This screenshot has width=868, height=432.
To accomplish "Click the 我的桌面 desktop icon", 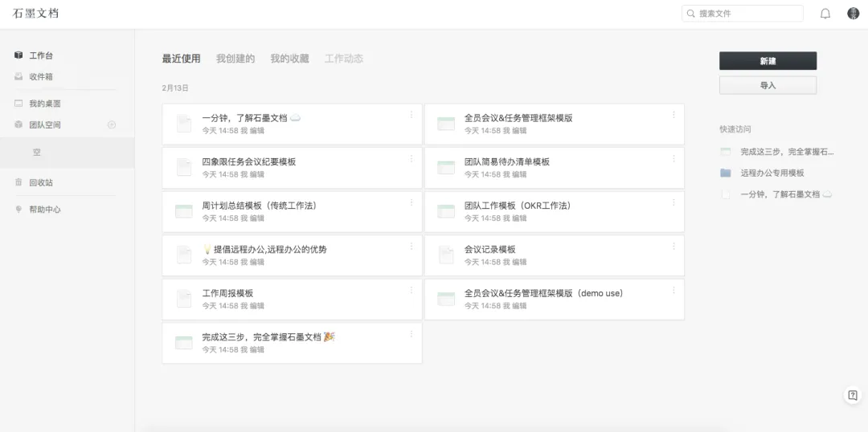I will click(x=18, y=104).
